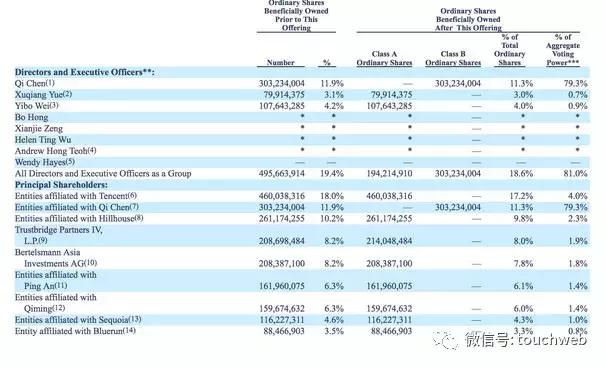The width and height of the screenshot is (606, 367).
Task: Click 'Yibo Wei(3)' row label
Action: pyautogui.click(x=36, y=106)
